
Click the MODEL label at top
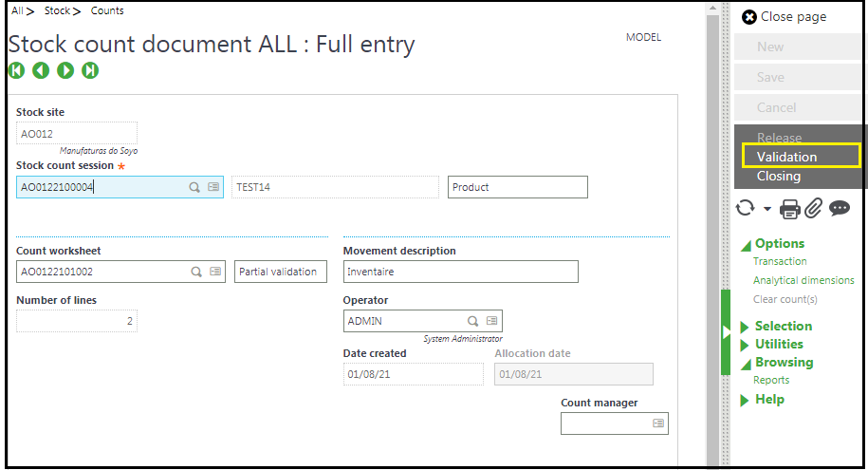[643, 37]
